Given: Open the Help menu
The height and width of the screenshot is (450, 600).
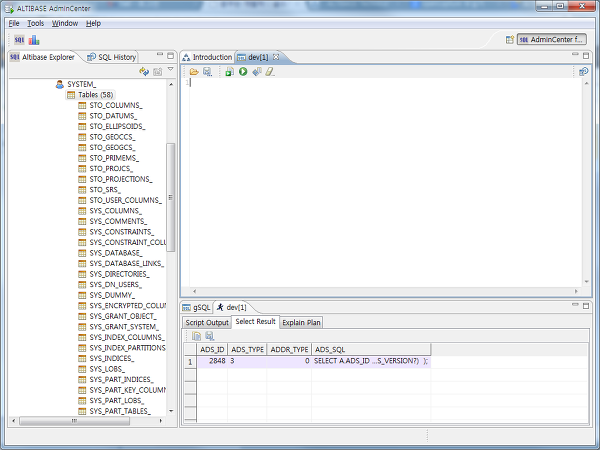Looking at the screenshot, I should click(93, 23).
